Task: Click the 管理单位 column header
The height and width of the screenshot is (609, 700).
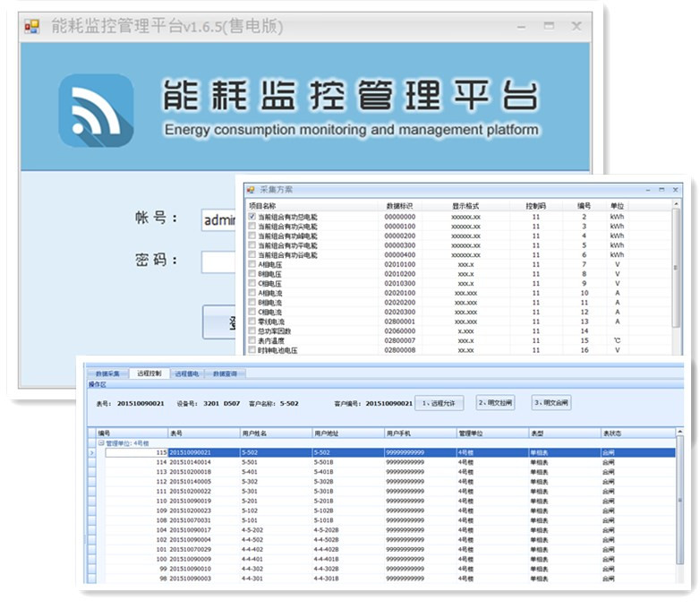Action: pos(492,433)
